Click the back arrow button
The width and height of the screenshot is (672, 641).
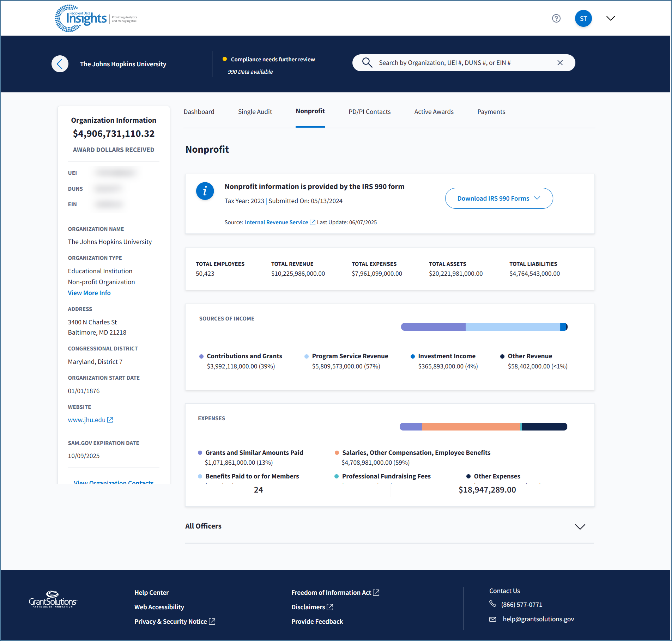[x=60, y=64]
